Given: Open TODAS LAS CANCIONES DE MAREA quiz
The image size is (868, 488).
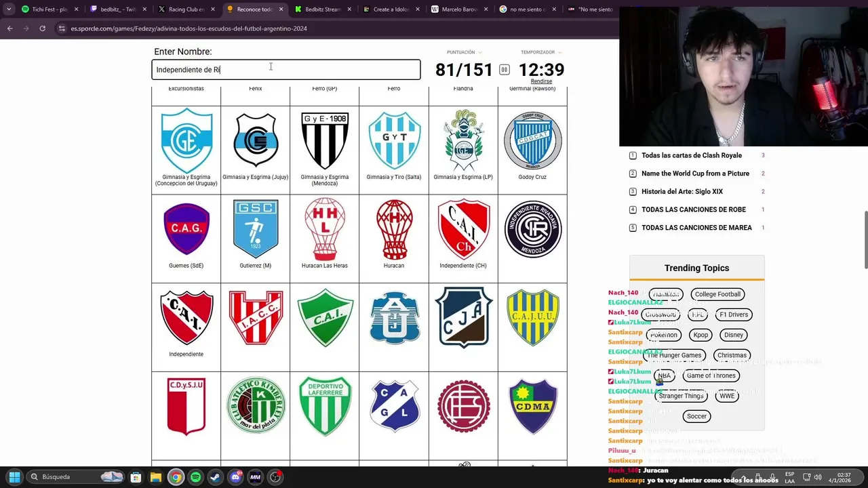Looking at the screenshot, I should [696, 228].
